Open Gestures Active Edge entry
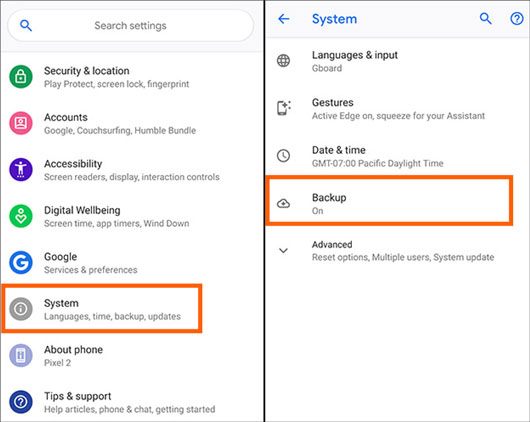The width and height of the screenshot is (530, 422). (x=398, y=109)
